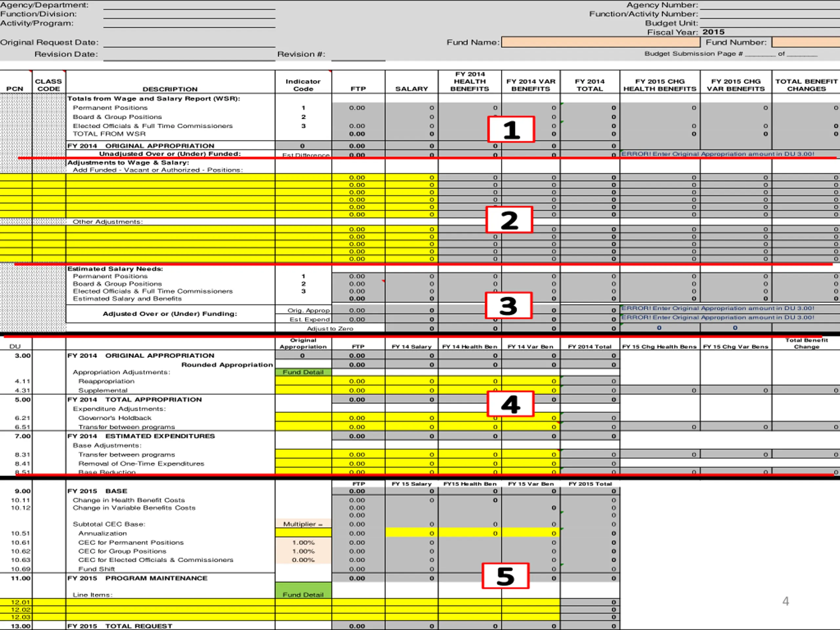Screen dimensions: 840x630
Task: Click 'Removal of One-Time Expenditures' label
Action: point(141,463)
